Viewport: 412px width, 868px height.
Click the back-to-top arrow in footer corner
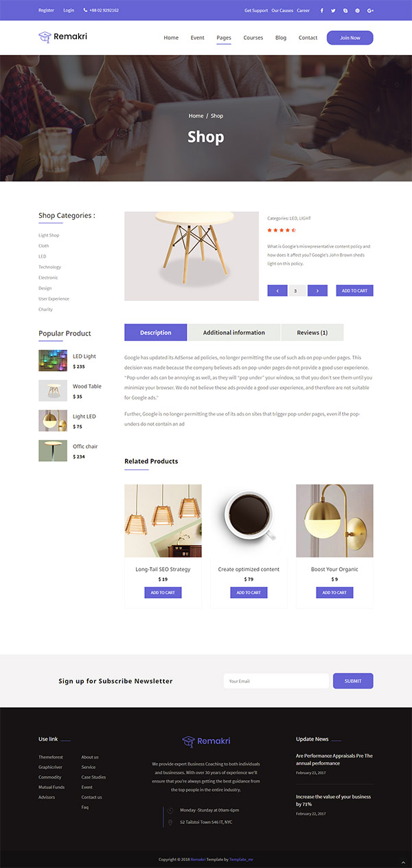pyautogui.click(x=403, y=863)
